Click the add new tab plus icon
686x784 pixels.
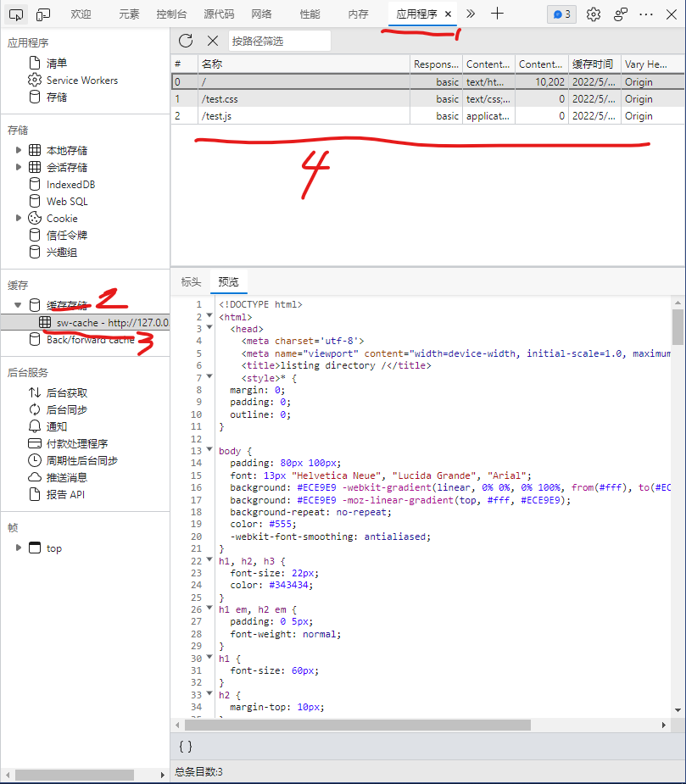point(498,14)
